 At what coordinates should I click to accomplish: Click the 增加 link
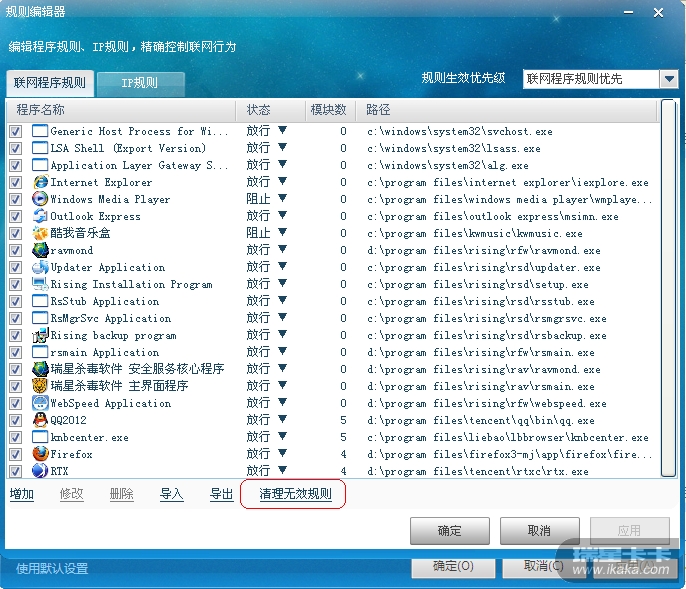pyautogui.click(x=22, y=494)
